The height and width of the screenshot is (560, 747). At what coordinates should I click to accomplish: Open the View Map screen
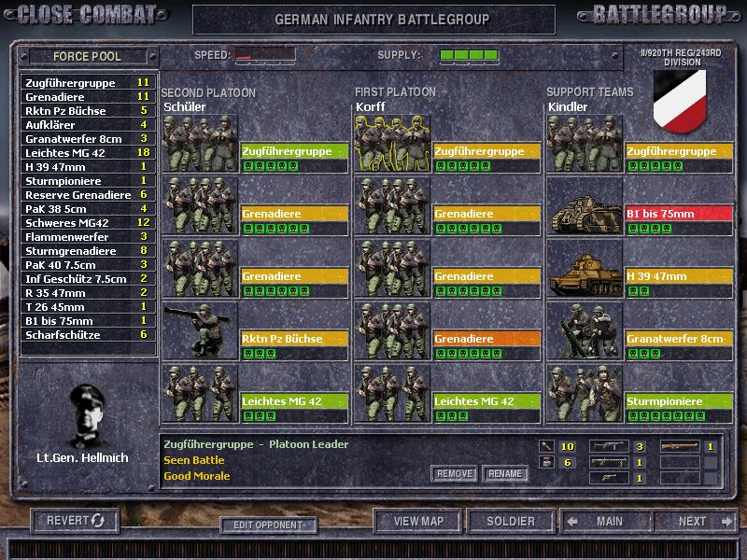418,521
